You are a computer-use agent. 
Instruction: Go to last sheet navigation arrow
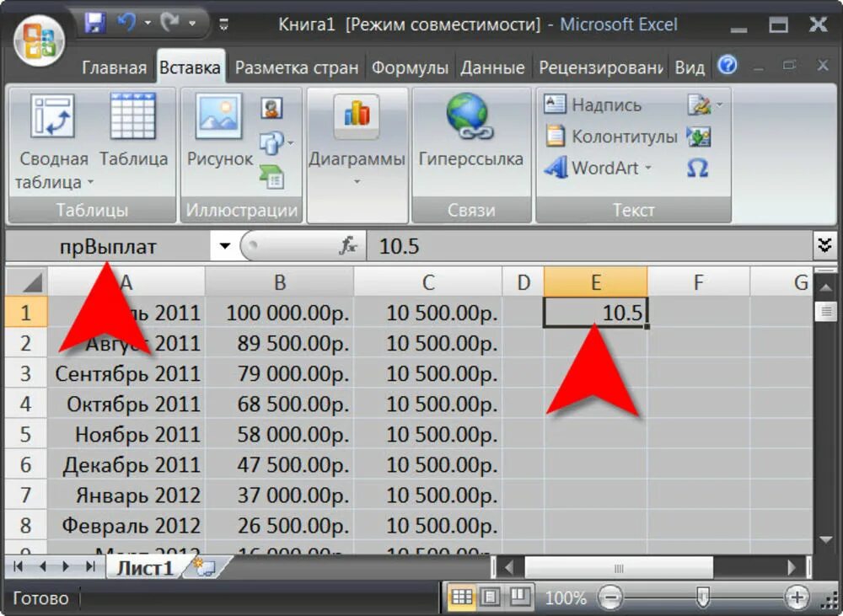tap(90, 566)
